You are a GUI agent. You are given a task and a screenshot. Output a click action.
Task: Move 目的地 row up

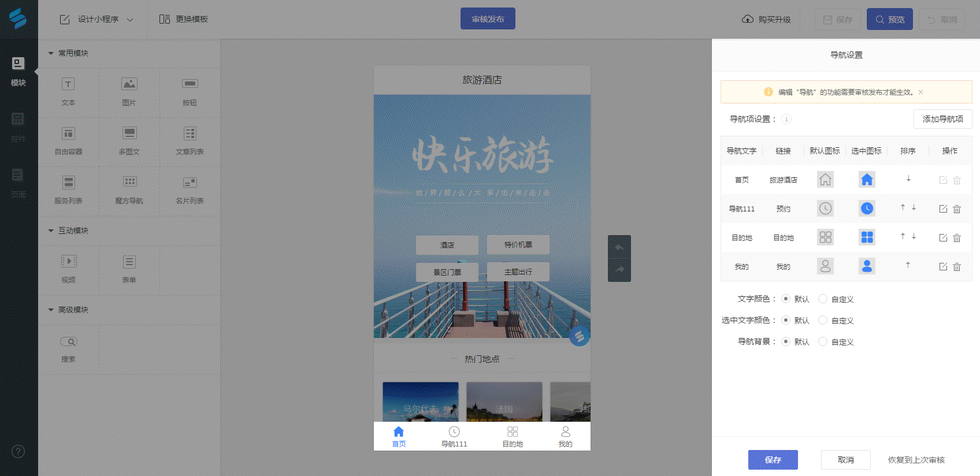[903, 236]
